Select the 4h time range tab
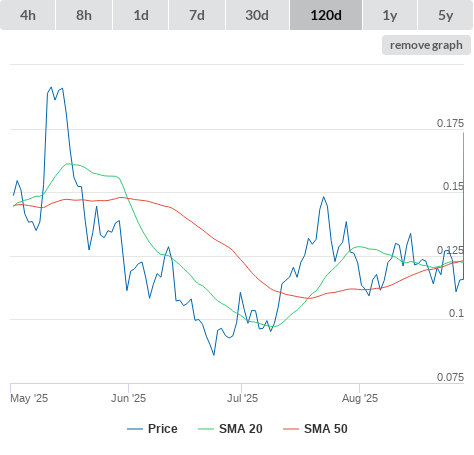474x455 pixels. (x=28, y=15)
